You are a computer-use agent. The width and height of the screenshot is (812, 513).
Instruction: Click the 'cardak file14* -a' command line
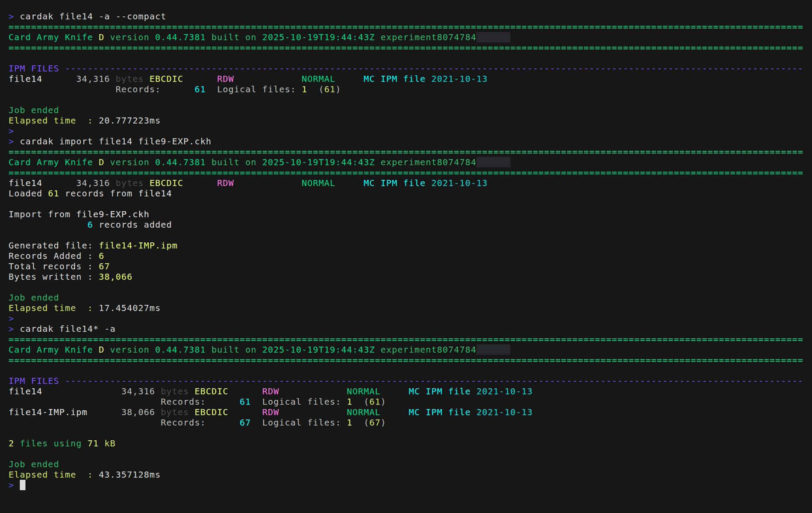click(68, 329)
